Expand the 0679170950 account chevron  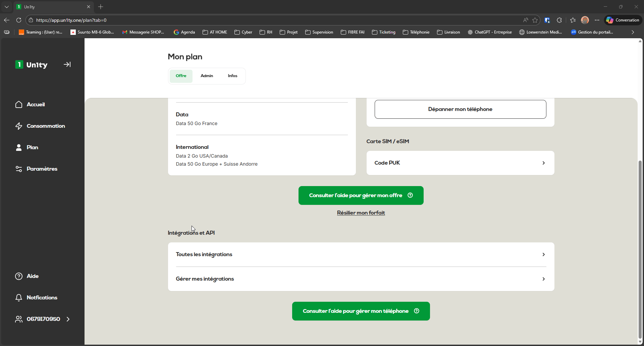coord(68,319)
